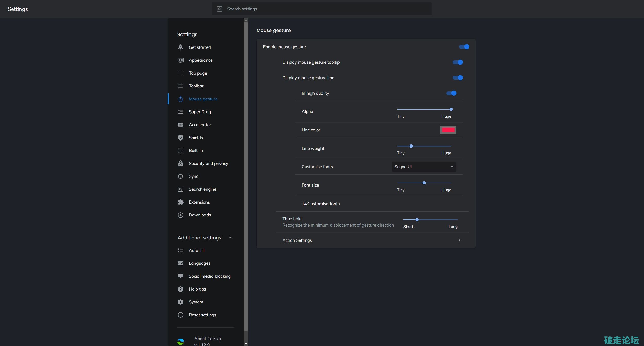The width and height of the screenshot is (644, 346).
Task: Open the Customise fonts Segoe UI dropdown
Action: [x=424, y=167]
